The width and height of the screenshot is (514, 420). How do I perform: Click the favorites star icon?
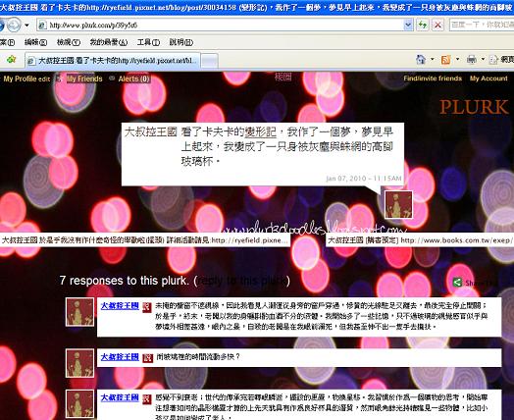coord(12,60)
